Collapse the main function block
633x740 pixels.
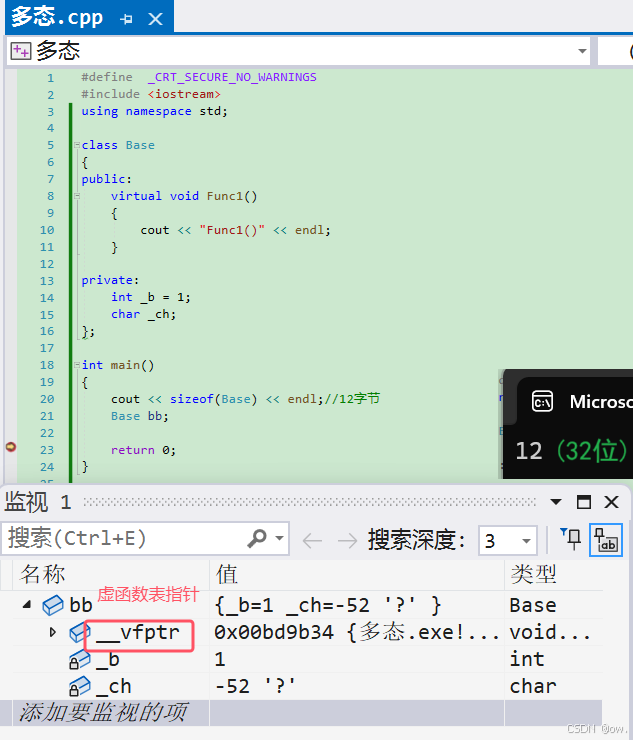[x=77, y=365]
